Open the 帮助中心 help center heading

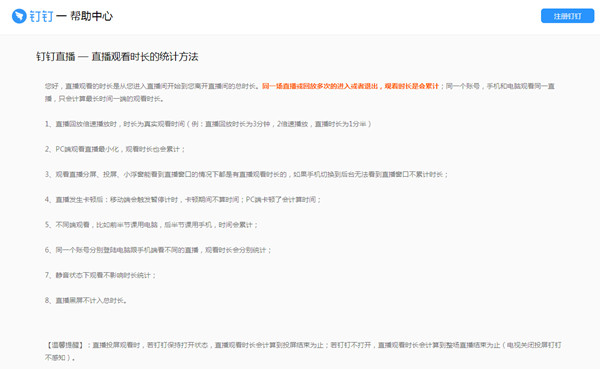[x=91, y=16]
